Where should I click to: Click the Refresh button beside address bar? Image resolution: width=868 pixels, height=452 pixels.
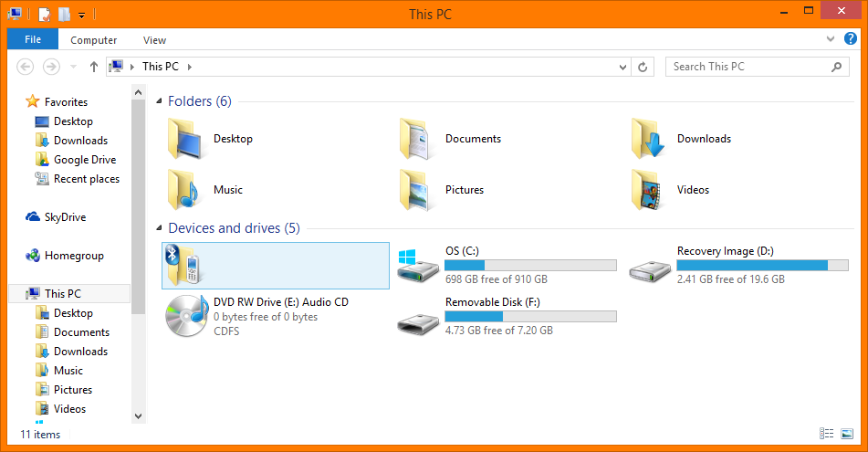tap(643, 67)
